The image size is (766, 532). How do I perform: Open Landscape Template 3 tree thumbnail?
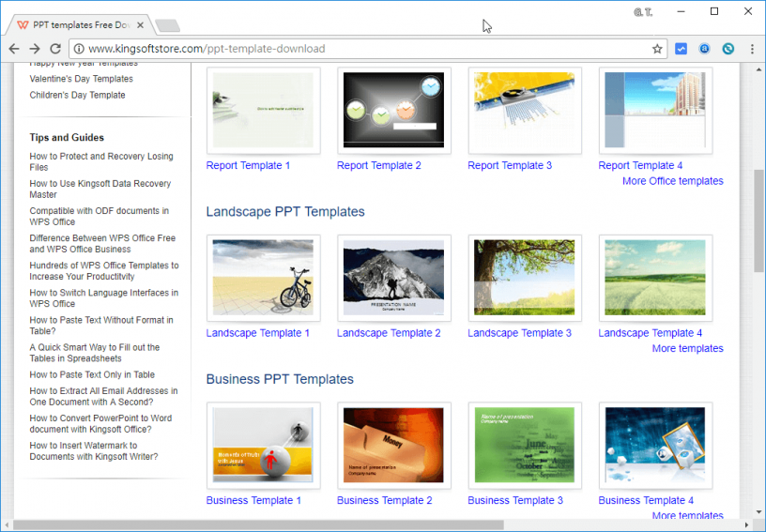tap(525, 278)
